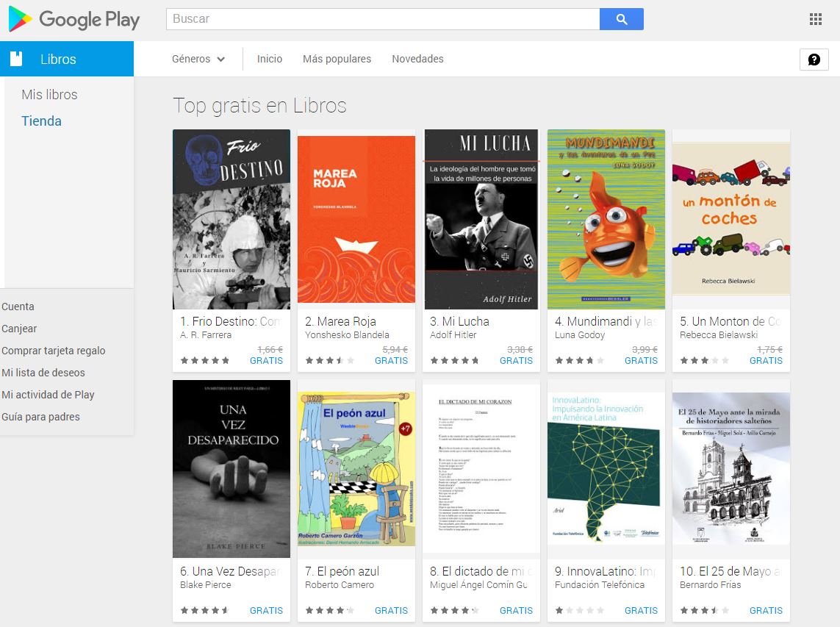The width and height of the screenshot is (840, 627).
Task: Click GRATIS button for El peón azul
Action: tap(391, 611)
